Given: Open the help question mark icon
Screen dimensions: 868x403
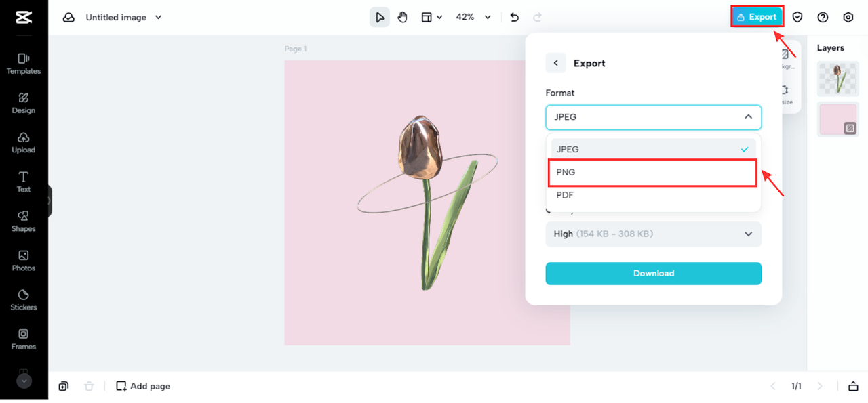Looking at the screenshot, I should [823, 18].
